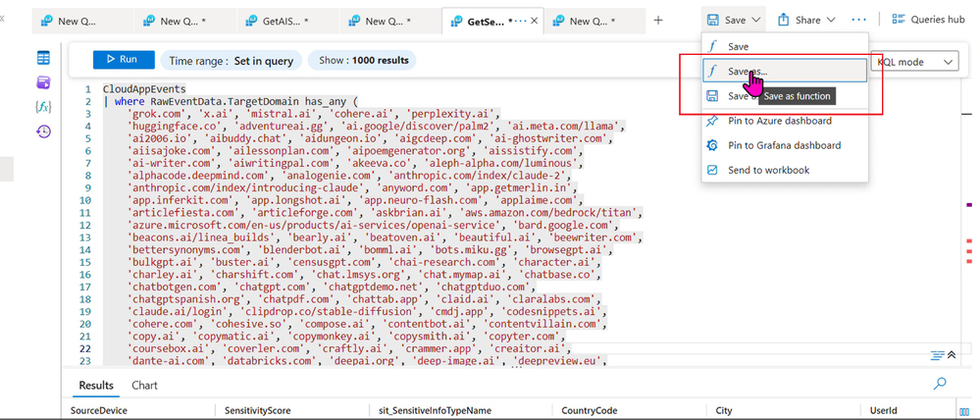Sort by CountryCode column header
Viewport: 980px width, 420px height.
coord(590,410)
